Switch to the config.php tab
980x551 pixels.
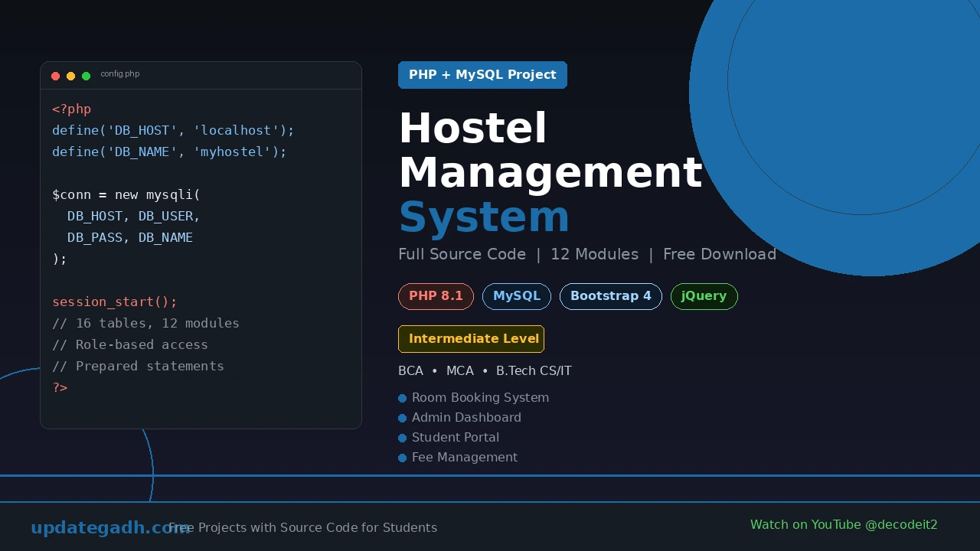click(120, 74)
